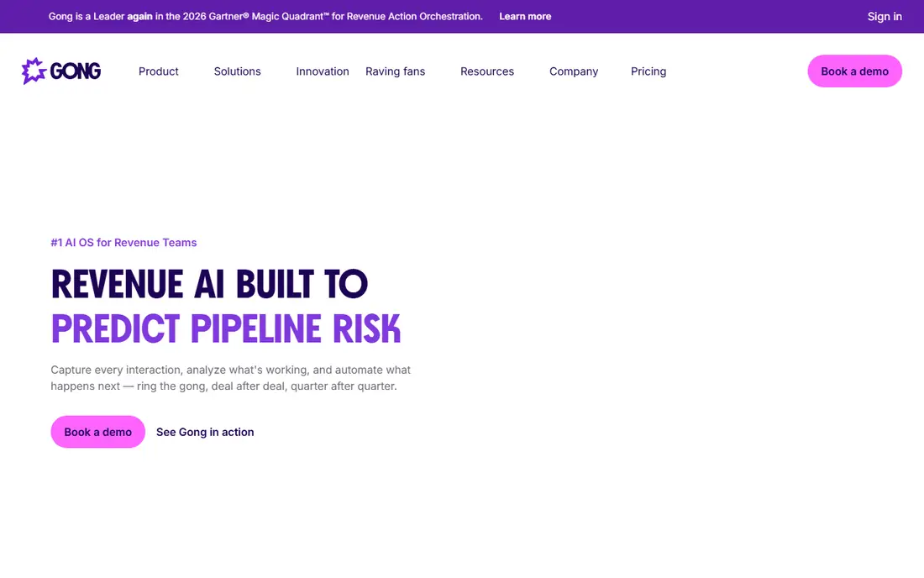Click Book a demo below the headline

point(97,432)
